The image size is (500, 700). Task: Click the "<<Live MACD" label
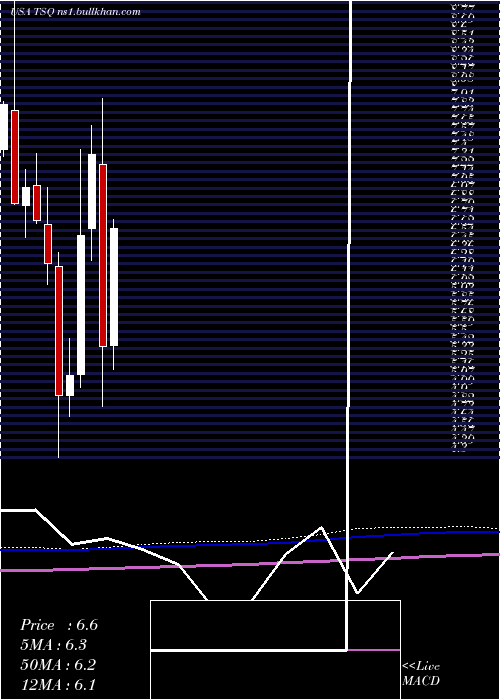[421, 674]
